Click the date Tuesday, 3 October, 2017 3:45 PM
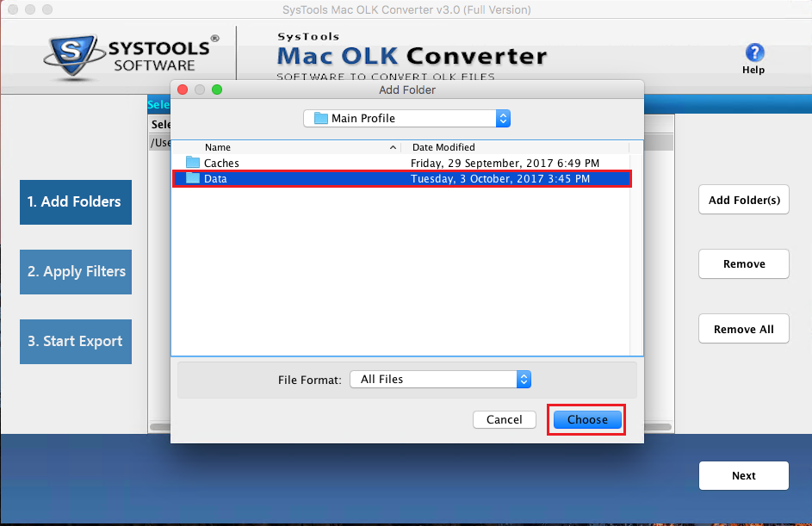The width and height of the screenshot is (812, 526). click(500, 178)
